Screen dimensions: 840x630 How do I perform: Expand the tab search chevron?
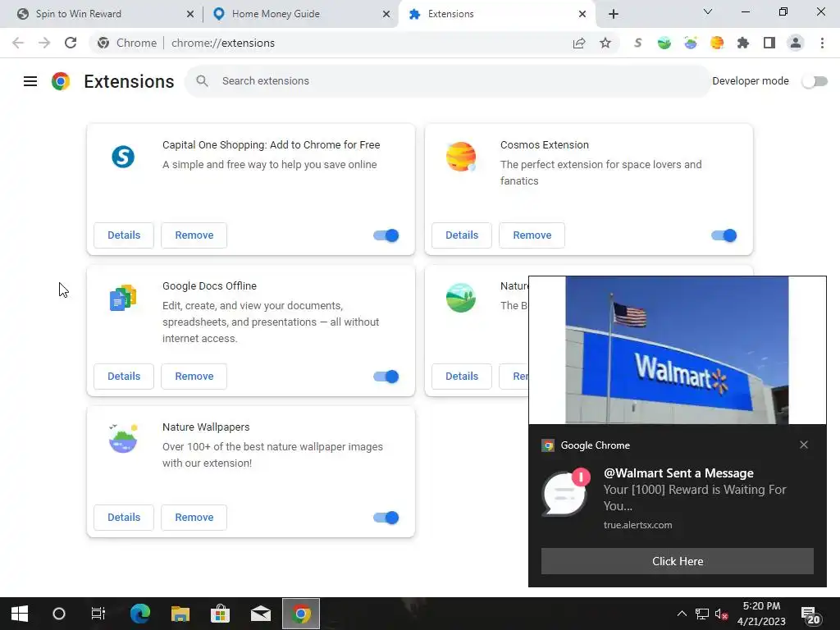tap(708, 11)
